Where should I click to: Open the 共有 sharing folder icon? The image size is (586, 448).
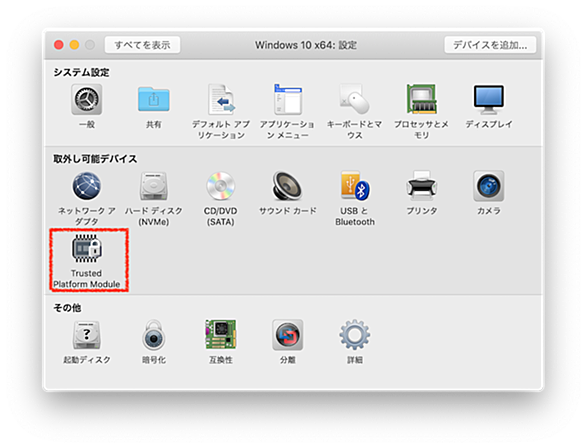pos(154,99)
